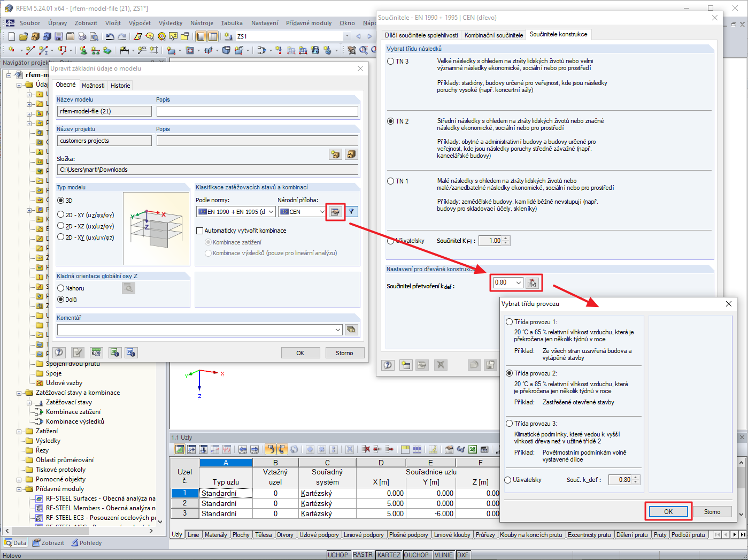Click the help icon in the Součinitele dialog

[388, 365]
